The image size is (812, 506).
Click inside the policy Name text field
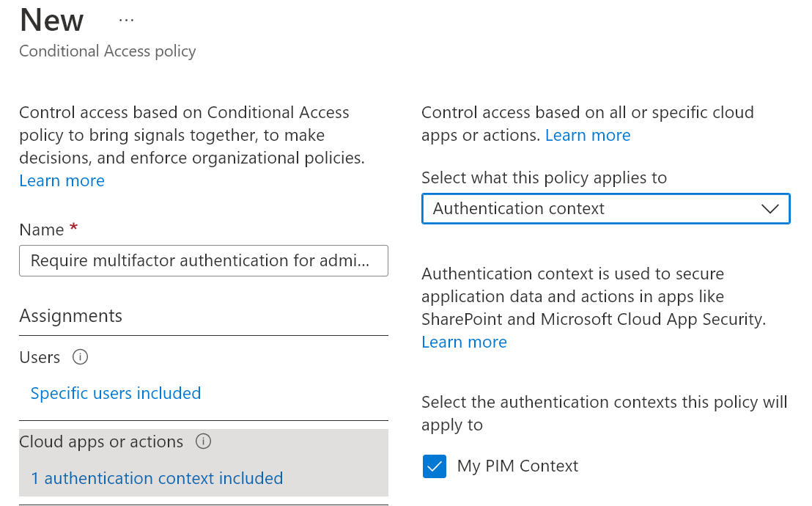point(203,261)
